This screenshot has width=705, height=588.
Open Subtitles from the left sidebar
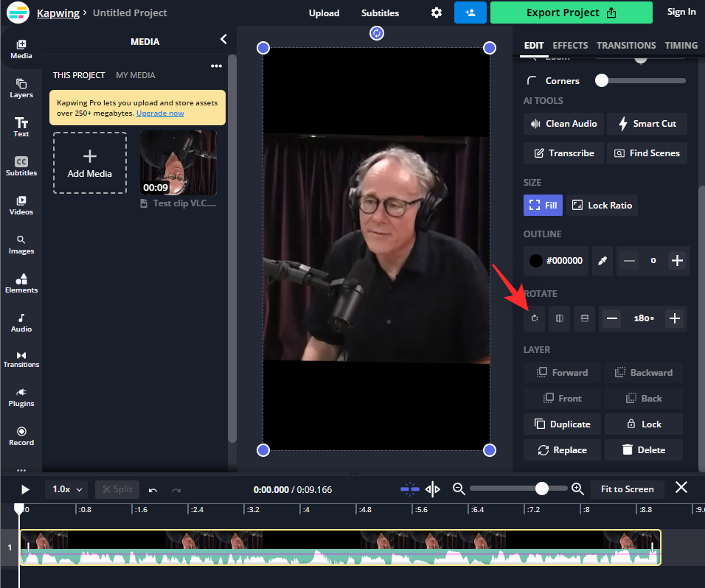point(21,167)
